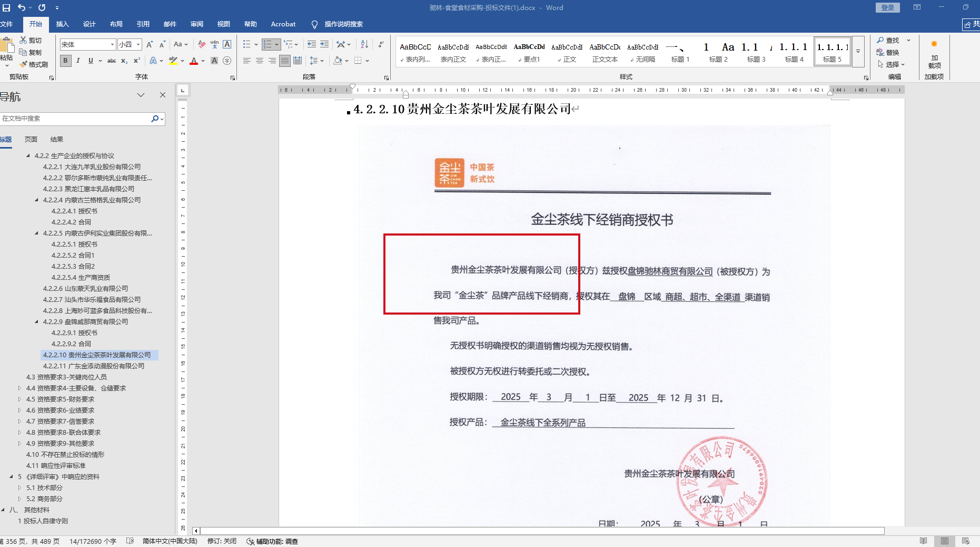The image size is (980, 547).
Task: Apply text highlight color
Action: coord(173,61)
